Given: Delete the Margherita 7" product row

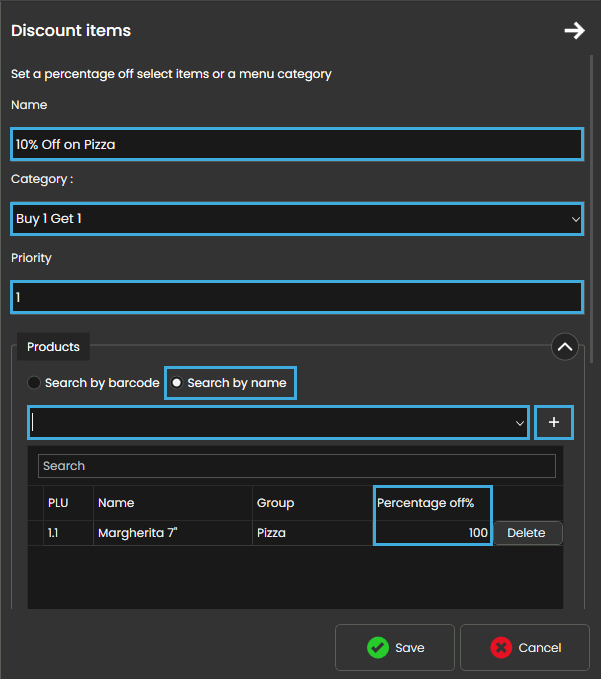Looking at the screenshot, I should pyautogui.click(x=526, y=533).
